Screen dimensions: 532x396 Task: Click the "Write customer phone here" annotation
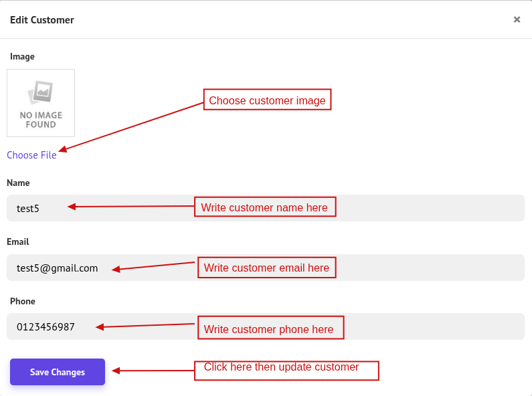tap(270, 328)
